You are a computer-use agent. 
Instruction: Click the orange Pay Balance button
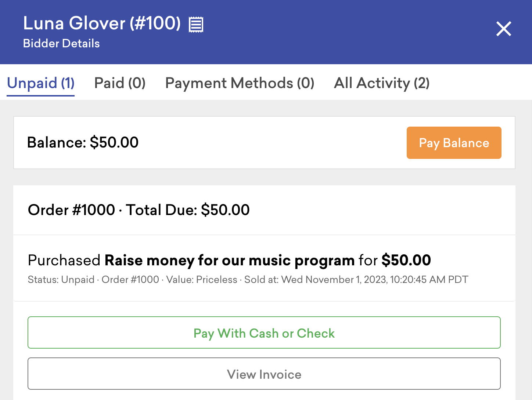454,143
